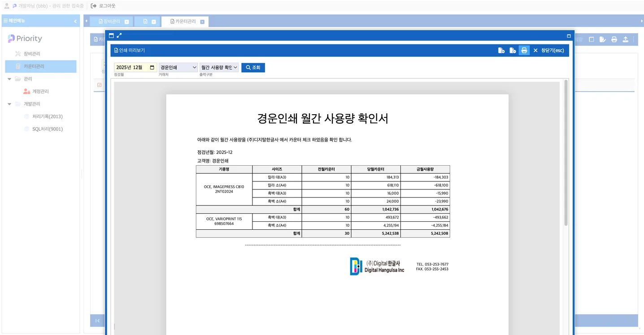The width and height of the screenshot is (644, 335).
Task: Open the 거래처 dropdown showing 경운인쇄
Action: (x=178, y=67)
